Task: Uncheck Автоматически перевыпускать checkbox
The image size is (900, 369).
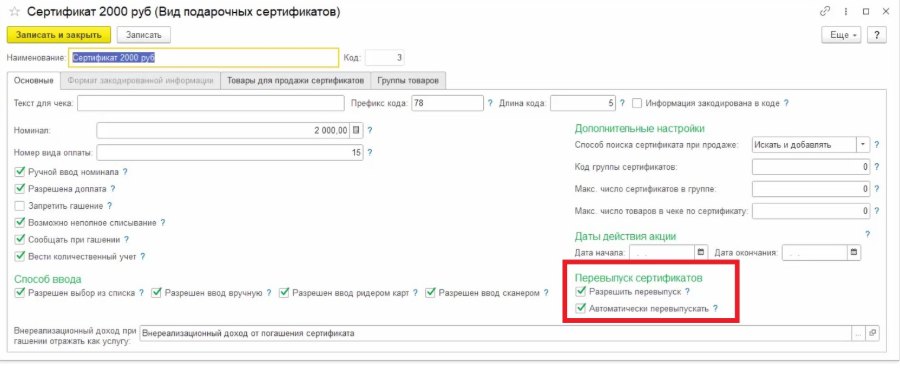Action: [x=581, y=308]
